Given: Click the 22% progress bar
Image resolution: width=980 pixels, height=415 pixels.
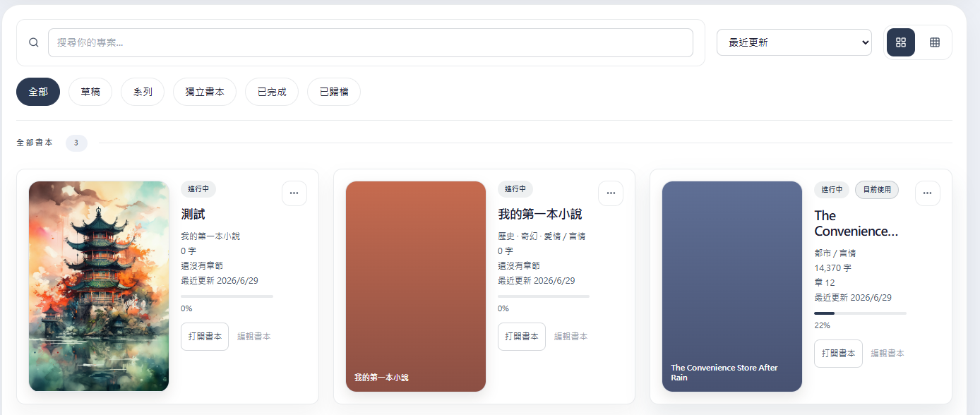Looking at the screenshot, I should point(860,313).
